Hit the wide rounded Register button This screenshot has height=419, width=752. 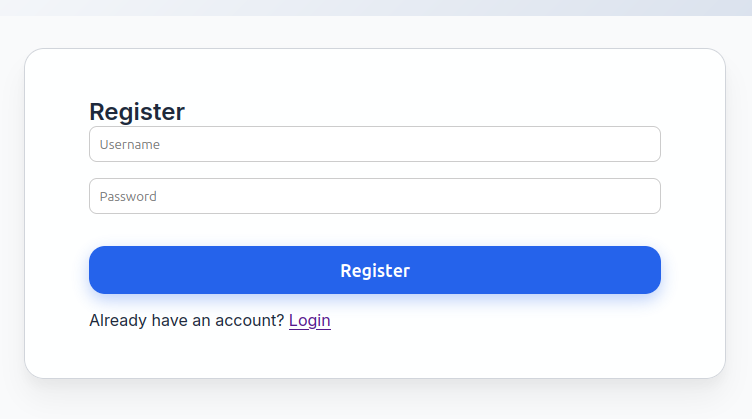tap(374, 270)
